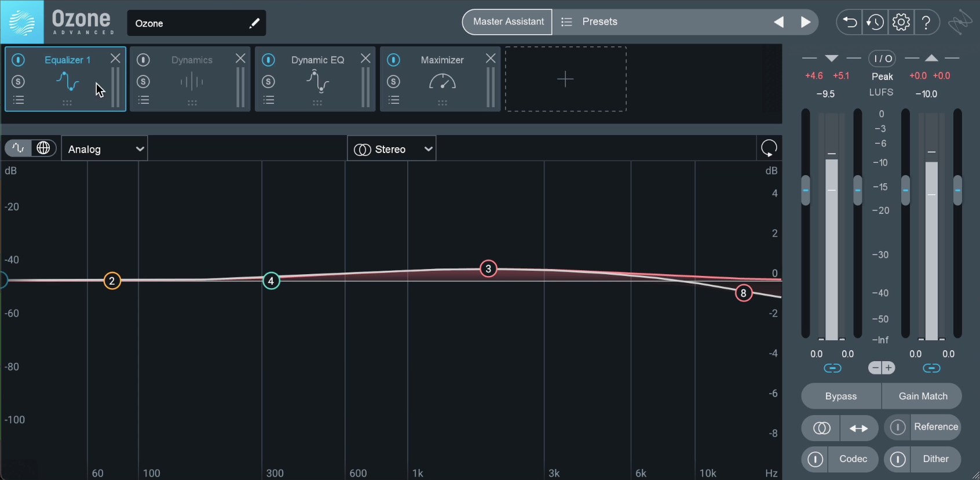Click the input gain right fader handle
The image size is (980, 480).
click(858, 190)
